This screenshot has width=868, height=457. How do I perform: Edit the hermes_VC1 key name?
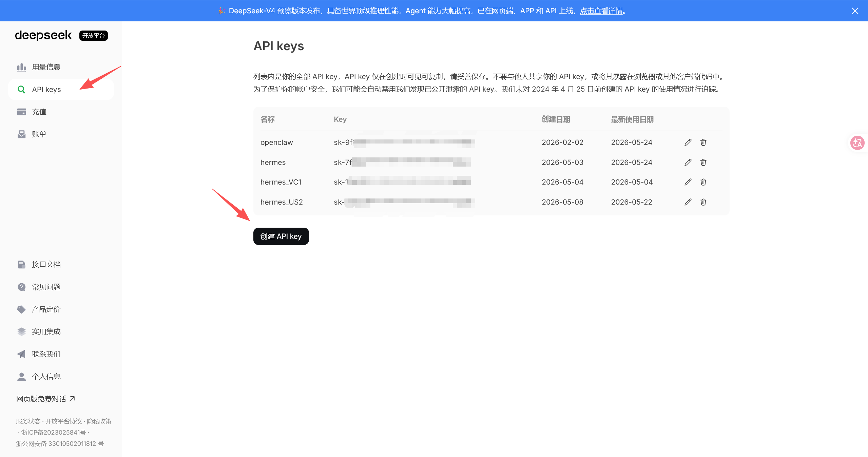(688, 182)
